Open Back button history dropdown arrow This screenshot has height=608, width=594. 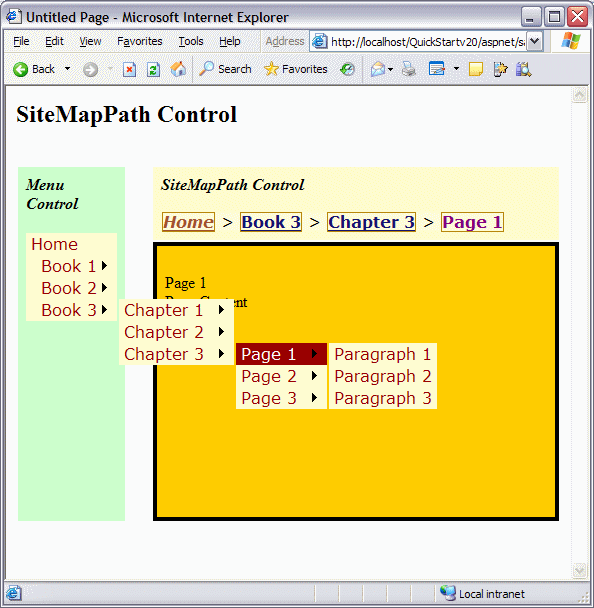tap(67, 69)
